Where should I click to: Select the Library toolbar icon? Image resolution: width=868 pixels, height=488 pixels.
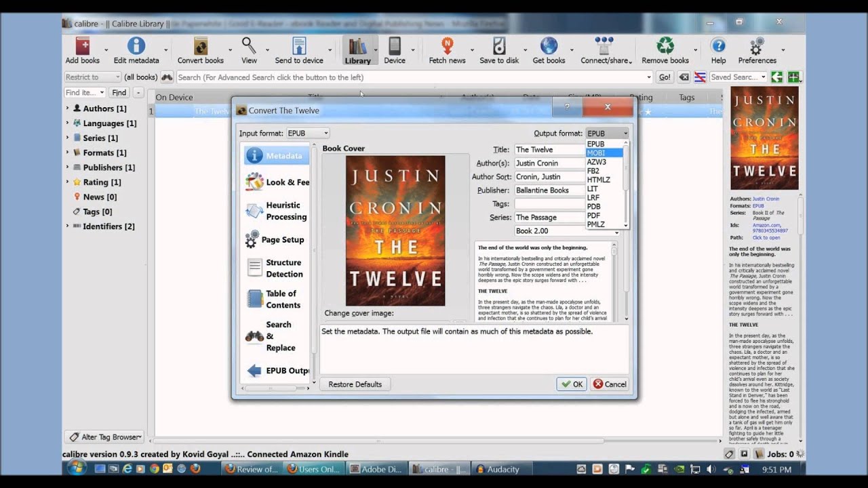(x=357, y=46)
